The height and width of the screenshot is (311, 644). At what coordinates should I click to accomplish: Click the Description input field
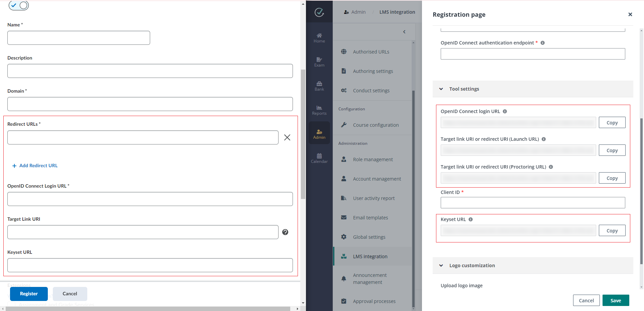coord(150,71)
